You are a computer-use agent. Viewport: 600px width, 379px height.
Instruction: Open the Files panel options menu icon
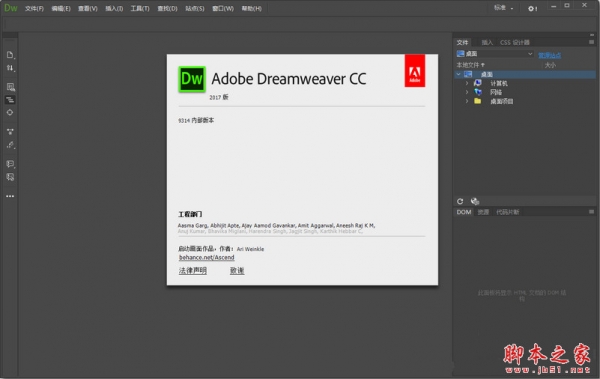592,42
